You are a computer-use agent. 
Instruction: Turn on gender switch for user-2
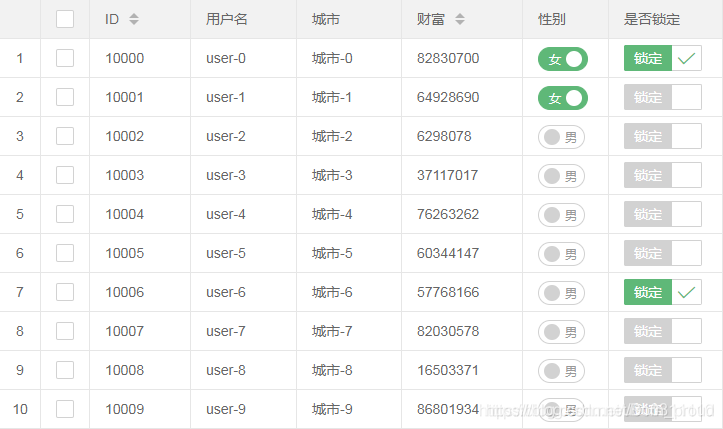tap(562, 137)
